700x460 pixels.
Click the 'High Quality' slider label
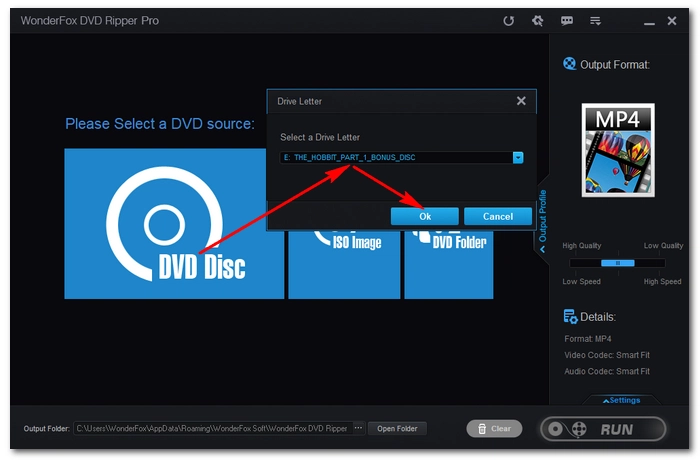(x=582, y=246)
